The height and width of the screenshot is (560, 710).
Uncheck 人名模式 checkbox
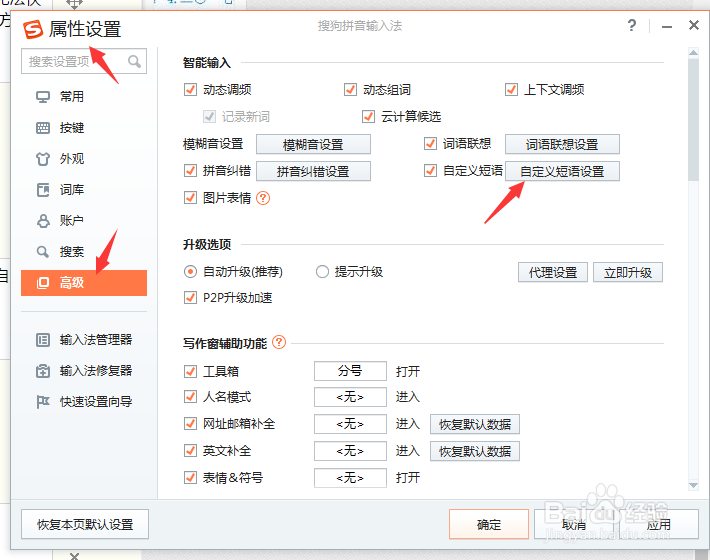(190, 397)
